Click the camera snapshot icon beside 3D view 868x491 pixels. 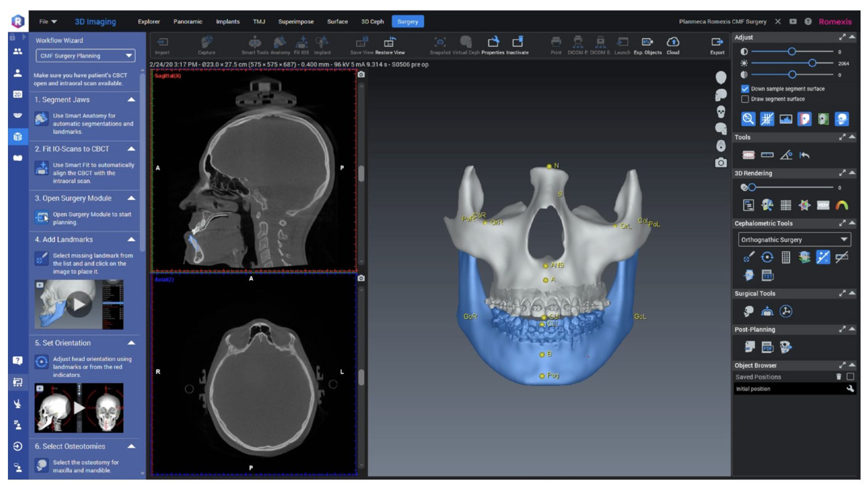click(x=721, y=162)
